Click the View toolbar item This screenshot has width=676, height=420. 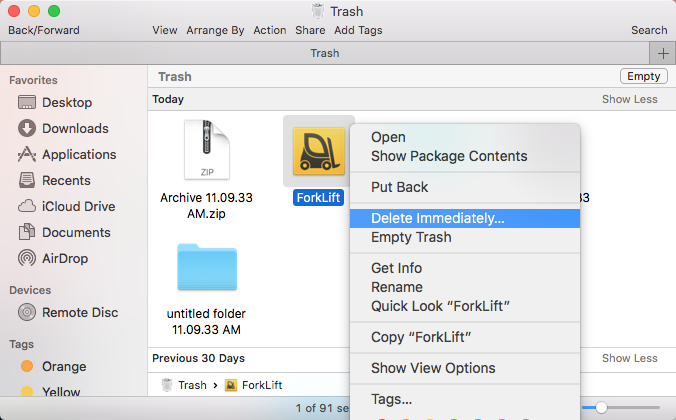point(165,30)
